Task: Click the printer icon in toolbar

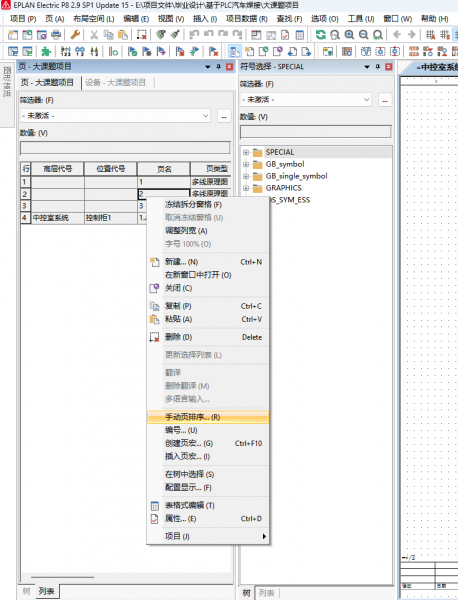Action: point(56,35)
